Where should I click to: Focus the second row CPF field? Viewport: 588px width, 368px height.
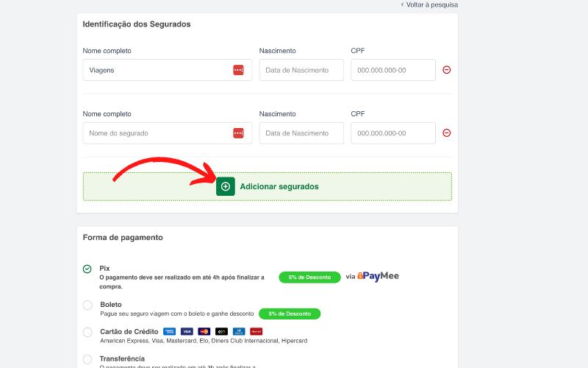[393, 133]
